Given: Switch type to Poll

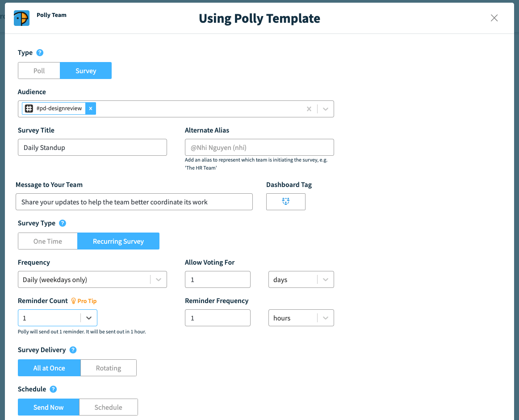Looking at the screenshot, I should [39, 71].
